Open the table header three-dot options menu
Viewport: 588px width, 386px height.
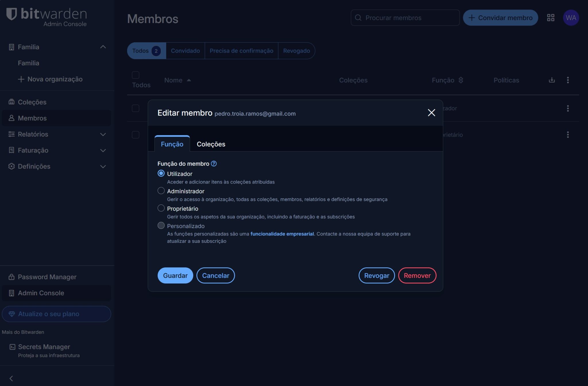[568, 80]
